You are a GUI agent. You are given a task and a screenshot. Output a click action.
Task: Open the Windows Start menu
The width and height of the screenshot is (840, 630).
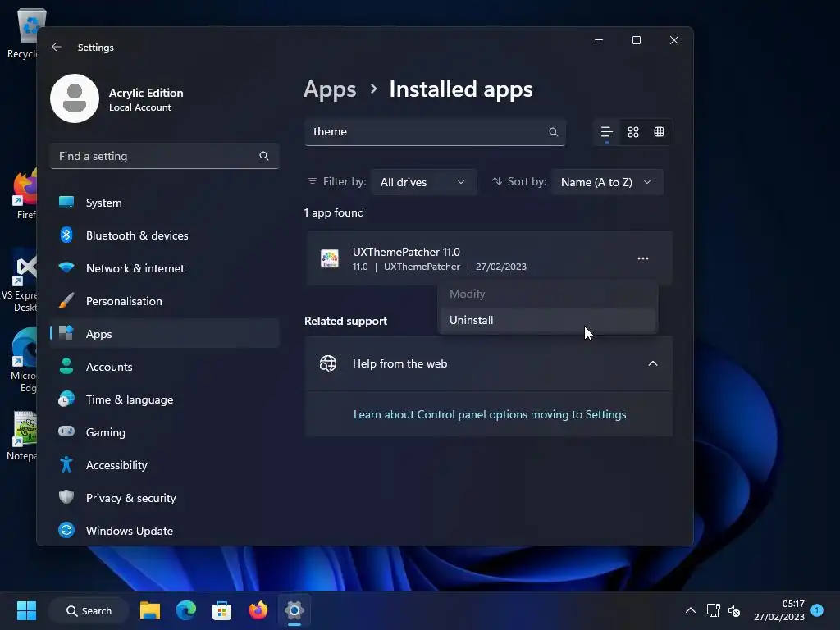pos(26,610)
